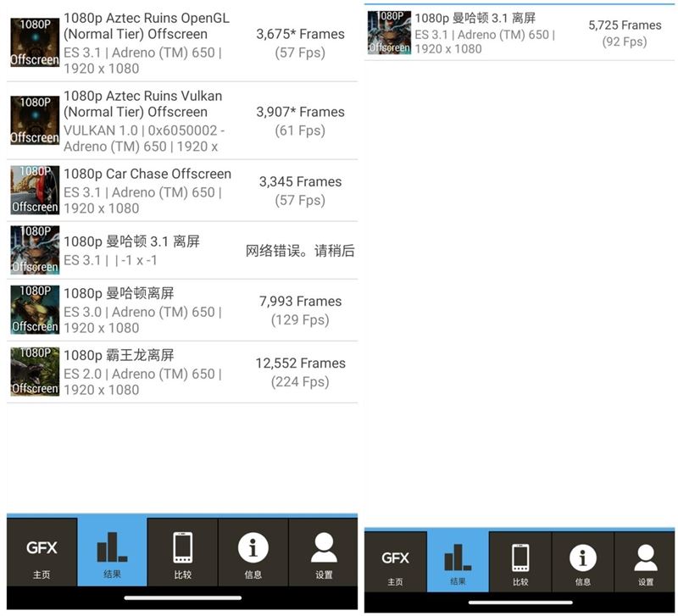Select ES 3.1 | | -1 x -1 text

110,260
